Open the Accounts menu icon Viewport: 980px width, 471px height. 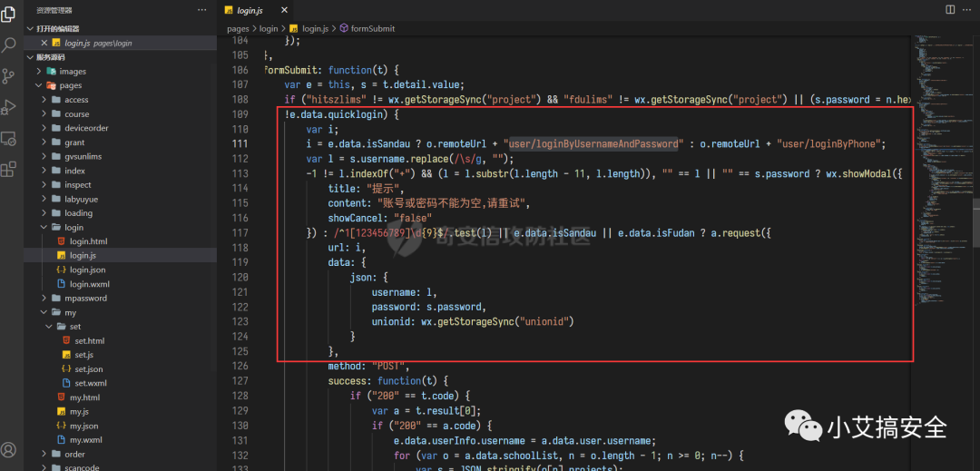(x=9, y=450)
